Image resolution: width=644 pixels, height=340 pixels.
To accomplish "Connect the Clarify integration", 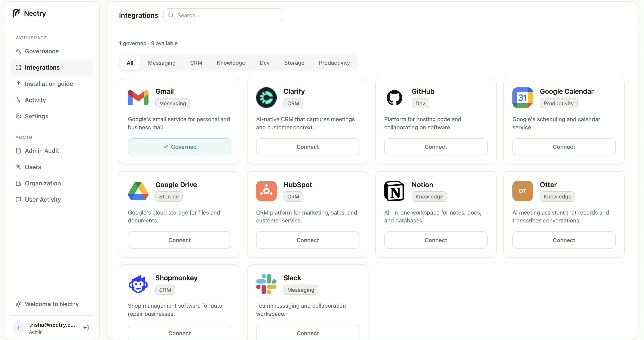I will [307, 147].
